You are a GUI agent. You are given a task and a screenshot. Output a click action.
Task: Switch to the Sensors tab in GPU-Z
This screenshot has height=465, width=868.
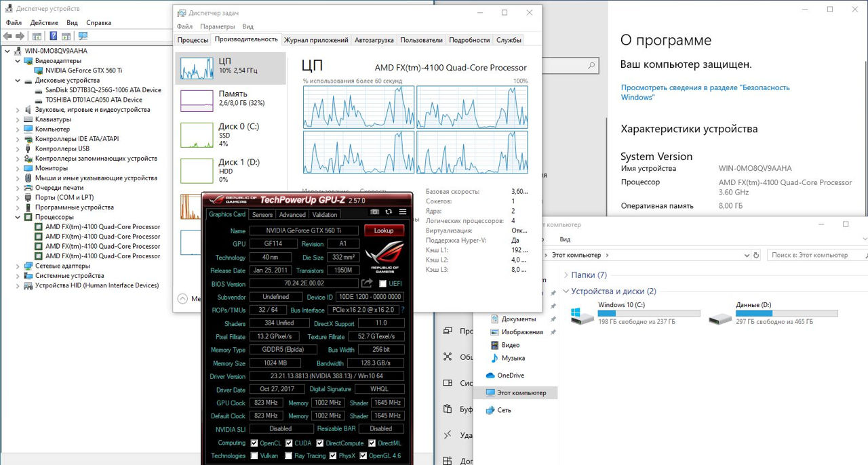click(x=262, y=215)
